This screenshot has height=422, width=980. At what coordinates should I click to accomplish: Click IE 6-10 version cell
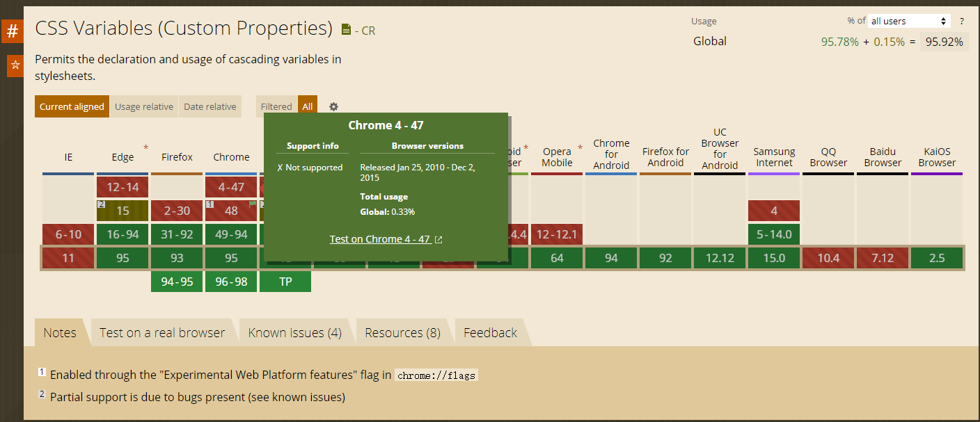coord(68,234)
